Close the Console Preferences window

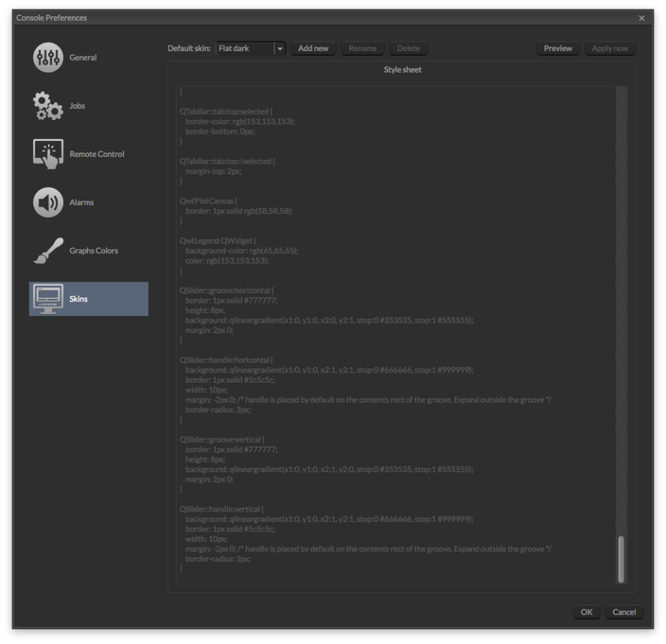[x=642, y=17]
